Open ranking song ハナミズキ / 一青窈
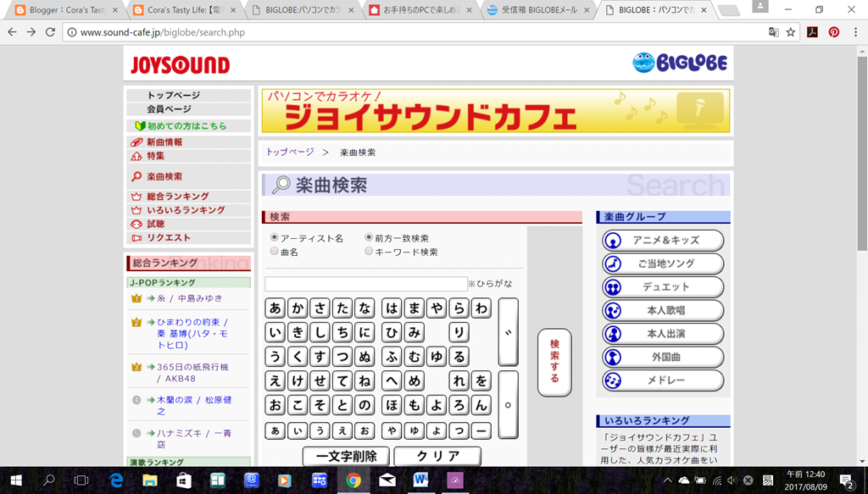Screen dimensions: 868x494 (x=194, y=439)
